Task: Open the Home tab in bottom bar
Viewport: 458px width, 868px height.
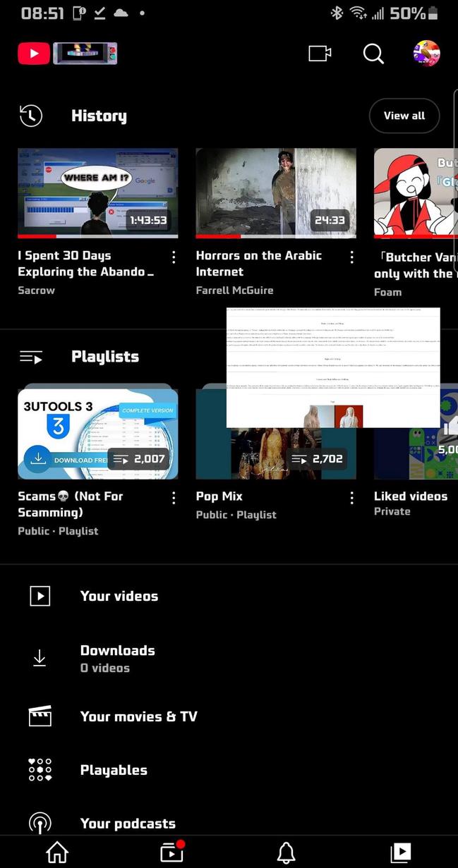Action: tap(57, 852)
